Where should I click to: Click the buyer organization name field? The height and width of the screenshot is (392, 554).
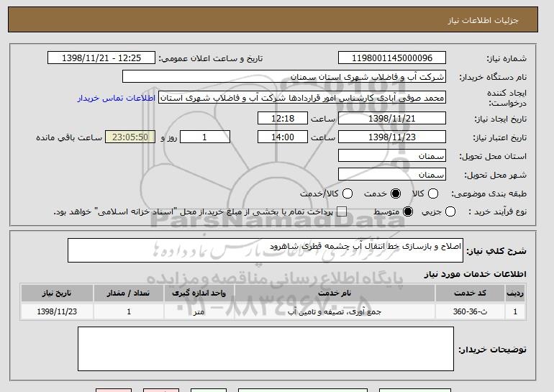click(x=284, y=77)
